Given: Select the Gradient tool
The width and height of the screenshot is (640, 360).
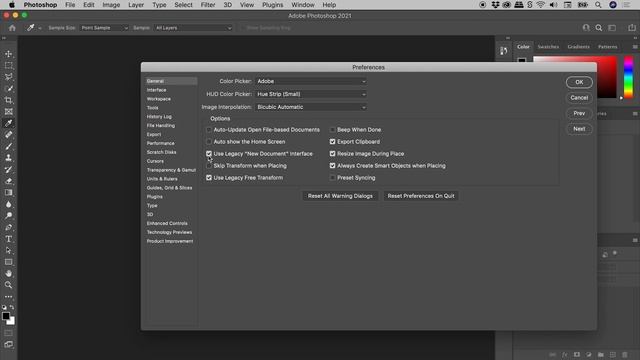Looking at the screenshot, I should tap(9, 192).
